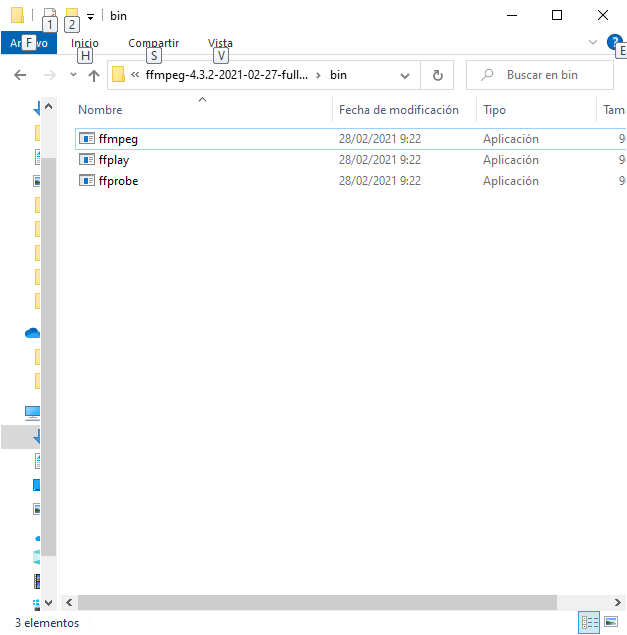Click the horizontal scrollbar right arrow
This screenshot has height=635, width=627.
(618, 603)
